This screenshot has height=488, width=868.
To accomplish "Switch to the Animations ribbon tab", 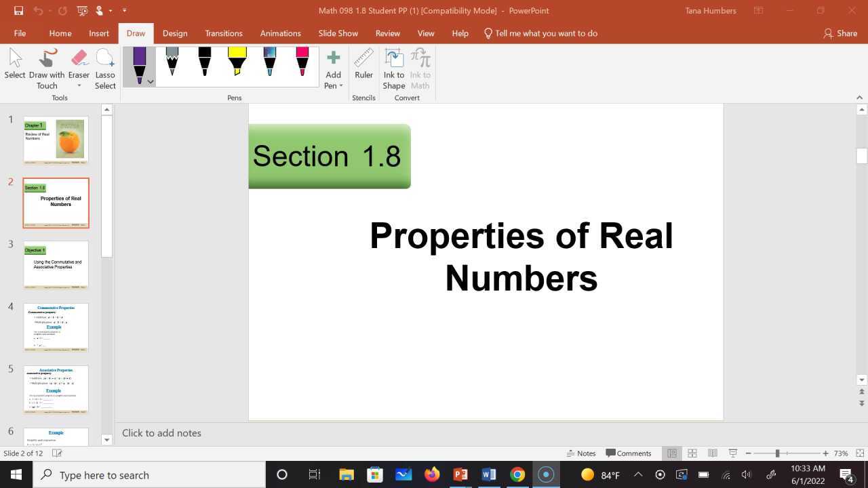I will click(280, 33).
